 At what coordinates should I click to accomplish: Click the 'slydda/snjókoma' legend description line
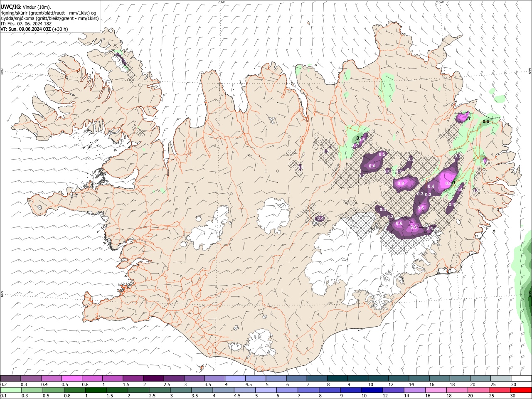click(x=49, y=18)
